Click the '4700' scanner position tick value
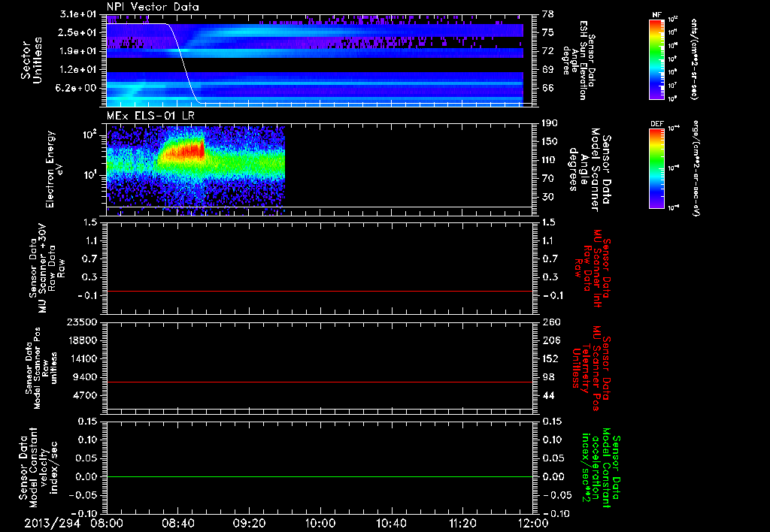Viewport: 770px width, 532px height. (84, 395)
